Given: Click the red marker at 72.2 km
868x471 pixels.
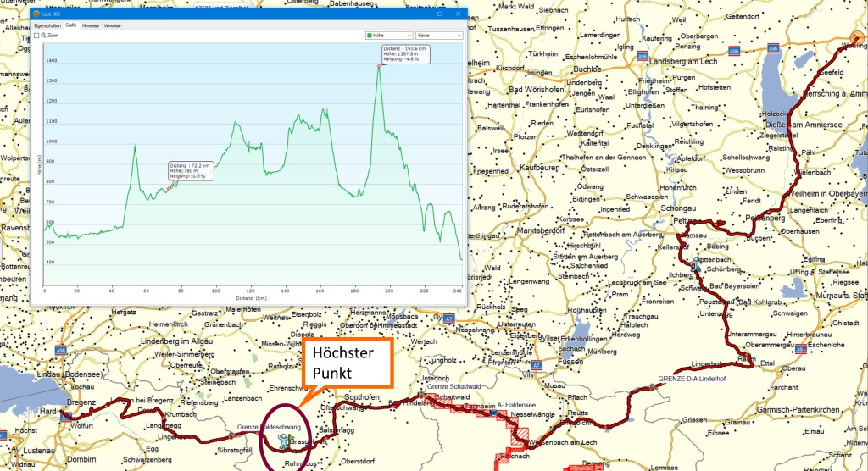Looking at the screenshot, I should 168,188.
